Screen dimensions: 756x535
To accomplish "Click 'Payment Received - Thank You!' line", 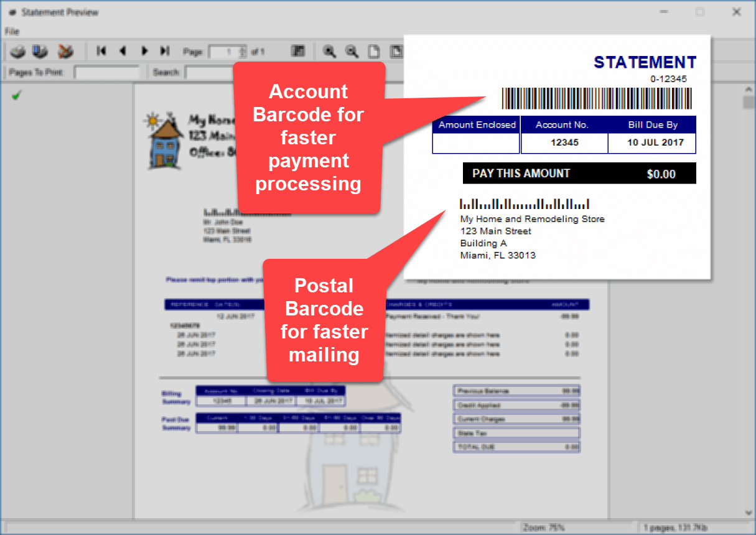I will (x=433, y=317).
